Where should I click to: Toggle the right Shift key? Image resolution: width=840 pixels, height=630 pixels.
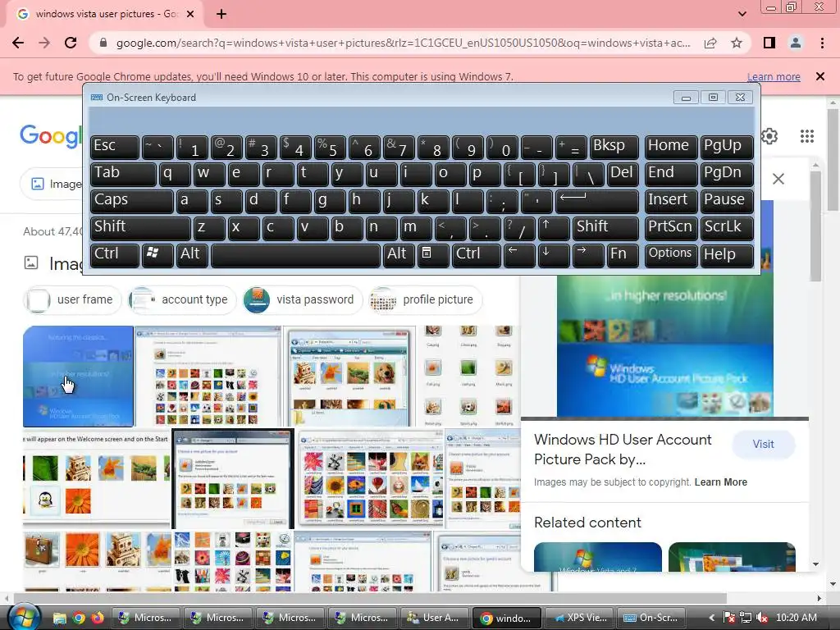(606, 227)
